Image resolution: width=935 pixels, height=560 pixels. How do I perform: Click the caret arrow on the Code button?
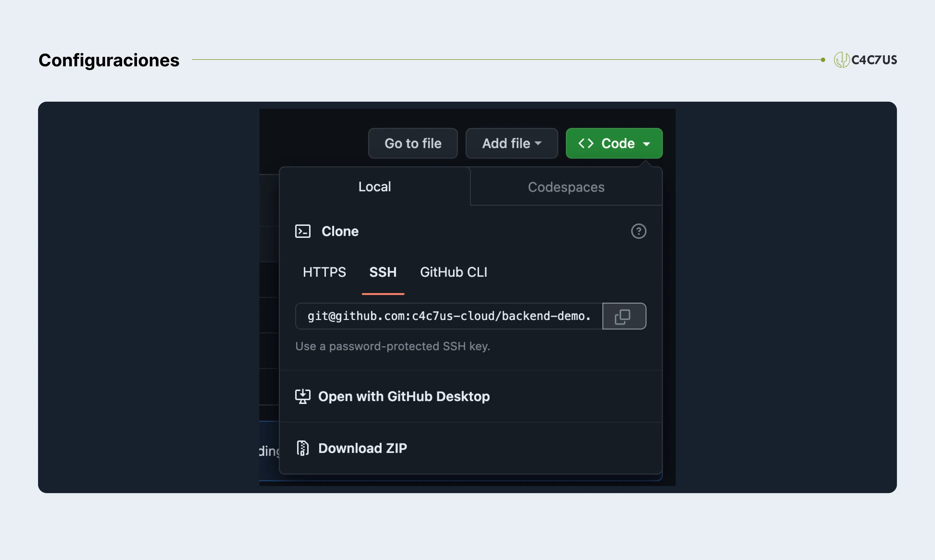click(646, 144)
